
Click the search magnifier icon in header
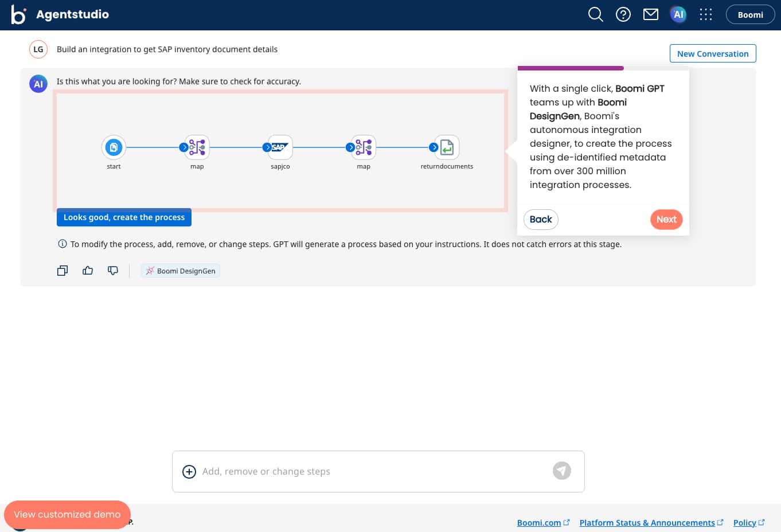point(596,15)
